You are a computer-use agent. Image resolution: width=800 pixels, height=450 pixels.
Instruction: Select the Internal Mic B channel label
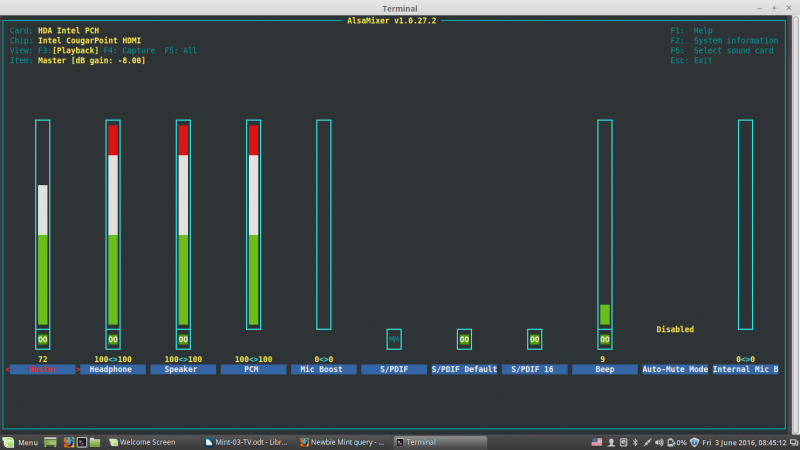click(745, 369)
